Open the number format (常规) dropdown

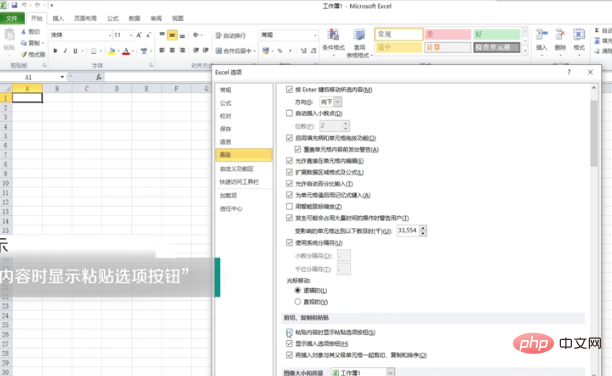pos(315,35)
